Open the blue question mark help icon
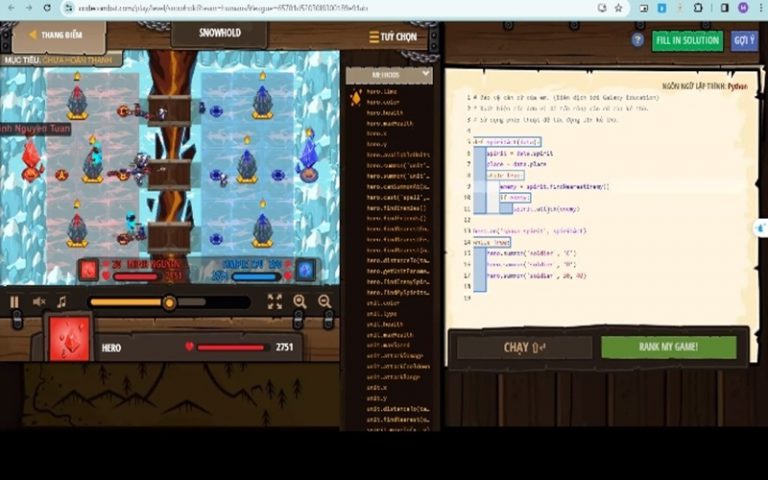 (x=637, y=40)
